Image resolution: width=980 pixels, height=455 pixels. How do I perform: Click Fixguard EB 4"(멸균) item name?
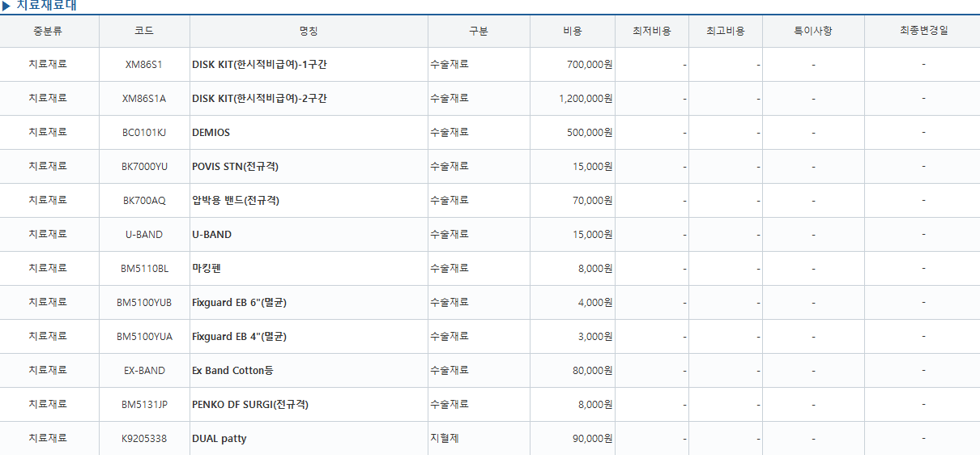coord(239,337)
